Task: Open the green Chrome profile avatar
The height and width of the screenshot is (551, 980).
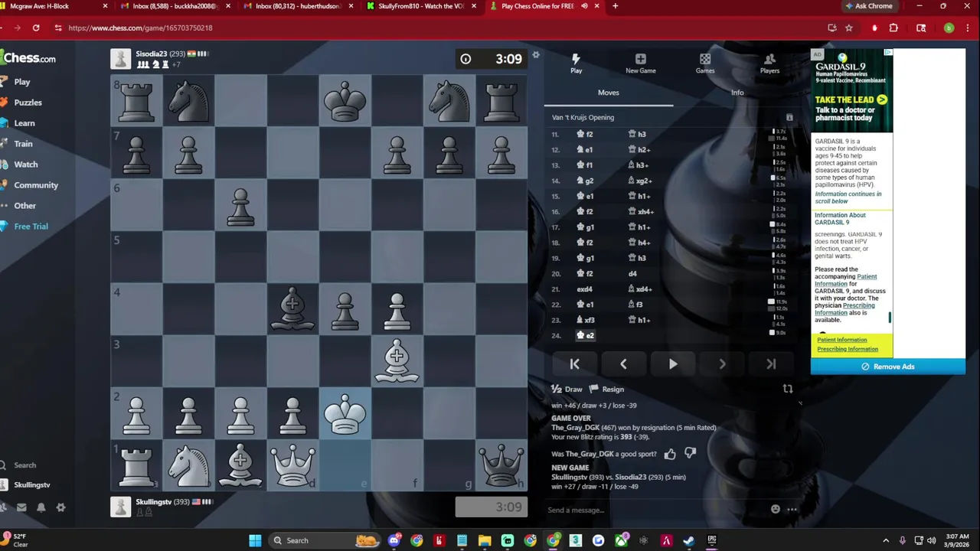Action: tap(949, 28)
